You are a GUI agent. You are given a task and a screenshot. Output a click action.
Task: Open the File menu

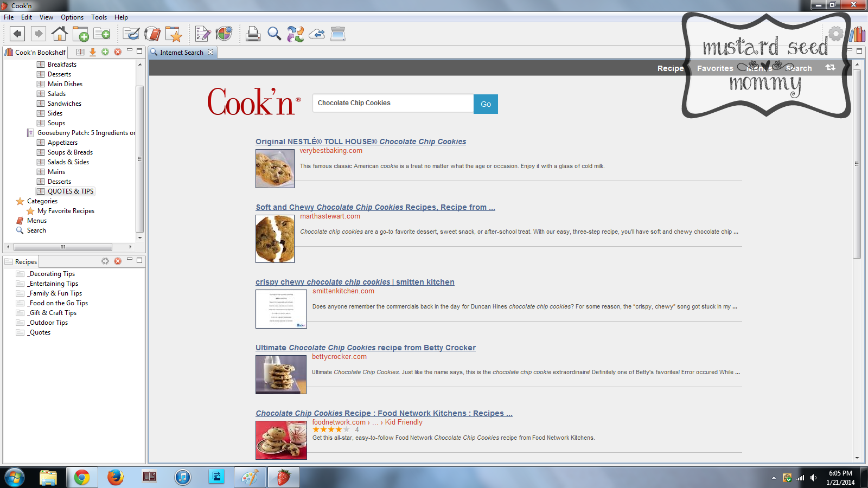(9, 17)
